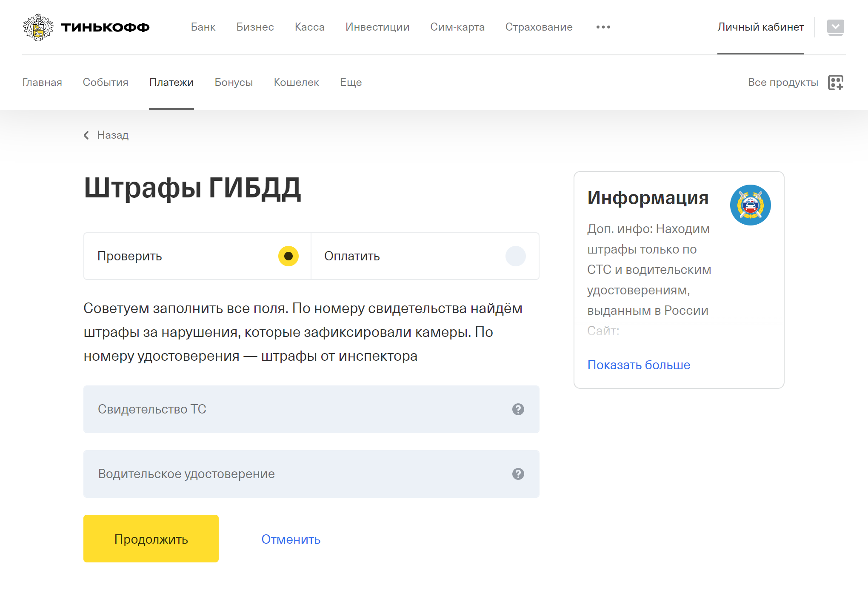Click the GIBDD emblem icon
Viewport: 868px width, 599px height.
coord(751,205)
